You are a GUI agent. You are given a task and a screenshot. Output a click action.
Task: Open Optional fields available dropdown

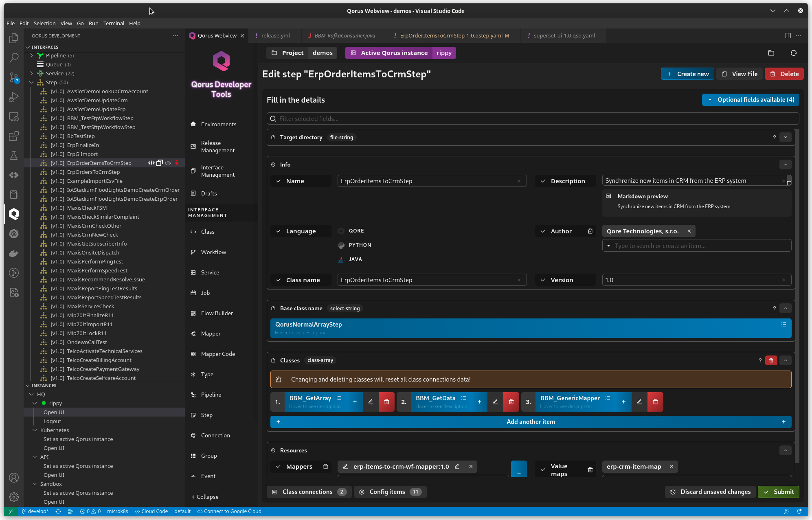pos(751,100)
